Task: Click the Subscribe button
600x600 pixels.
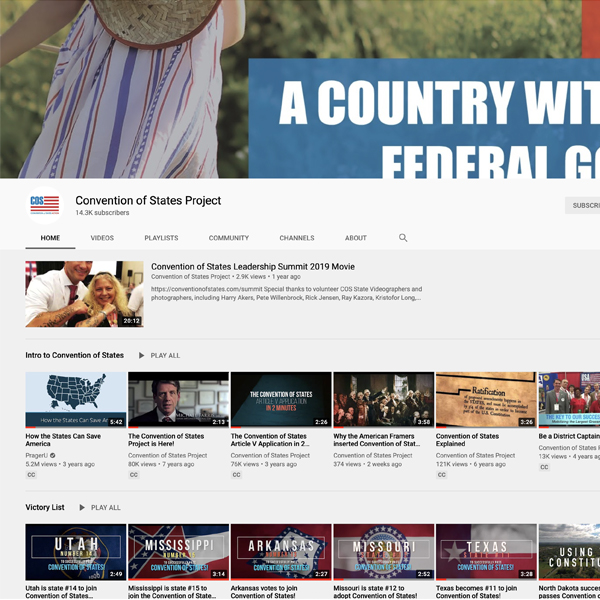Action: [x=584, y=205]
